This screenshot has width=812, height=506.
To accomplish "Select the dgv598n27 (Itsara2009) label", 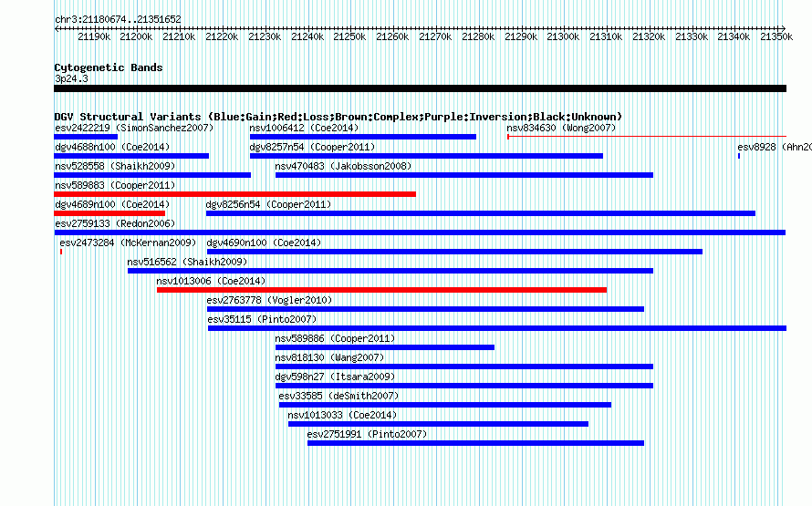I will pos(335,377).
